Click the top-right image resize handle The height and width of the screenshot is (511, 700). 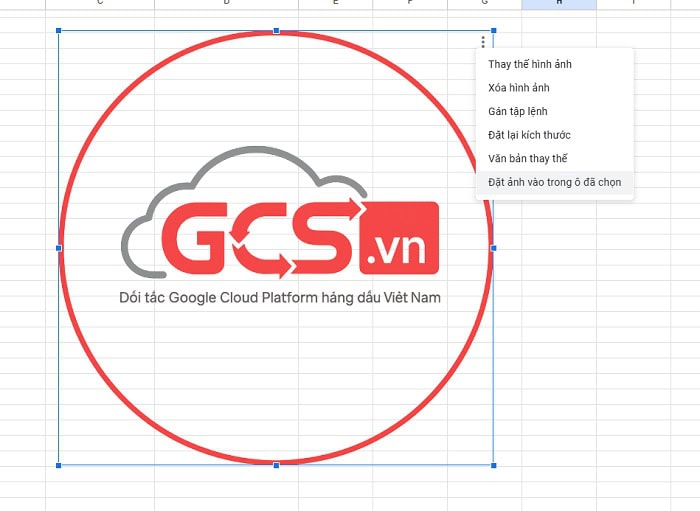pyautogui.click(x=493, y=31)
